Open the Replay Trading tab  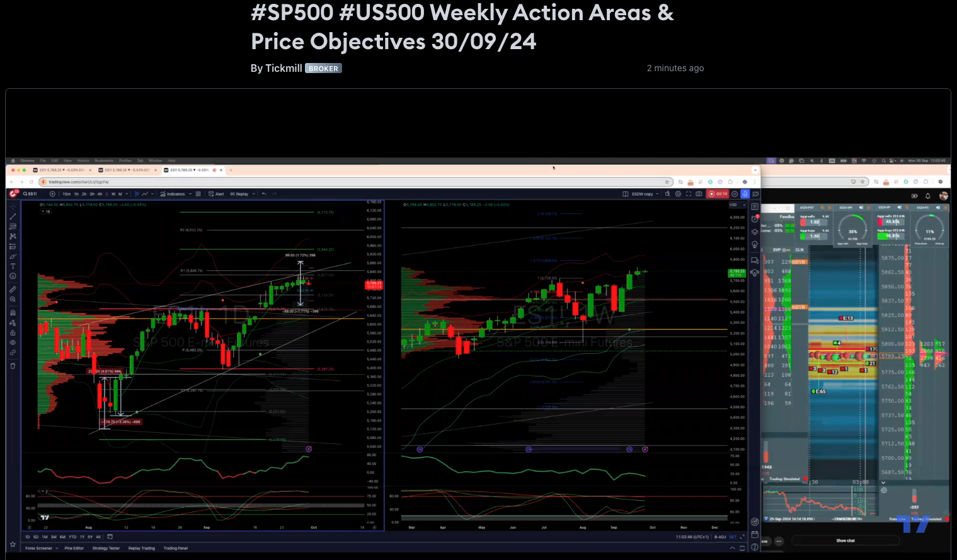pyautogui.click(x=141, y=548)
